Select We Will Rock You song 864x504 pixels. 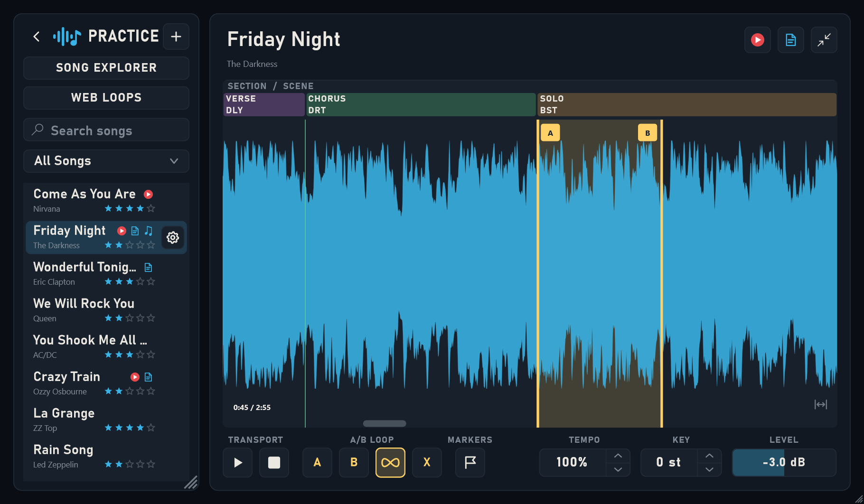(x=106, y=310)
